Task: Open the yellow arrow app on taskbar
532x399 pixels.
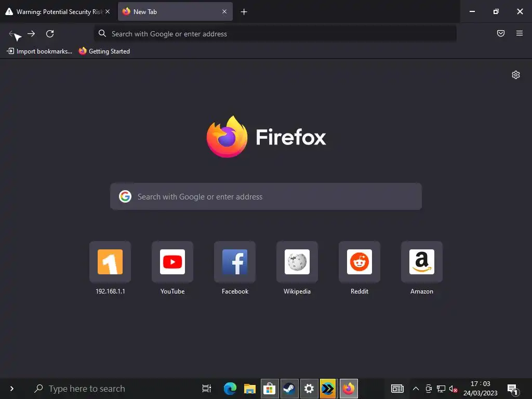Action: click(328, 389)
